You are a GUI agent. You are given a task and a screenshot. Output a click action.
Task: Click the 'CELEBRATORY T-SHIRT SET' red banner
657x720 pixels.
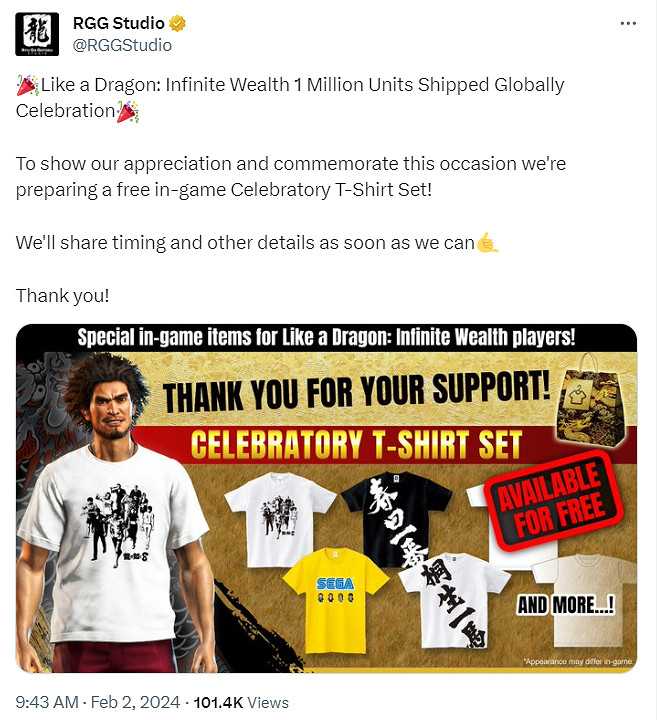356,444
